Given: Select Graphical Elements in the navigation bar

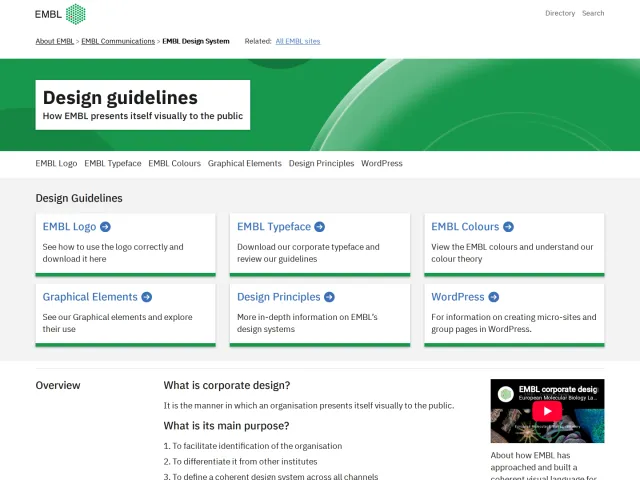Looking at the screenshot, I should click(x=244, y=163).
